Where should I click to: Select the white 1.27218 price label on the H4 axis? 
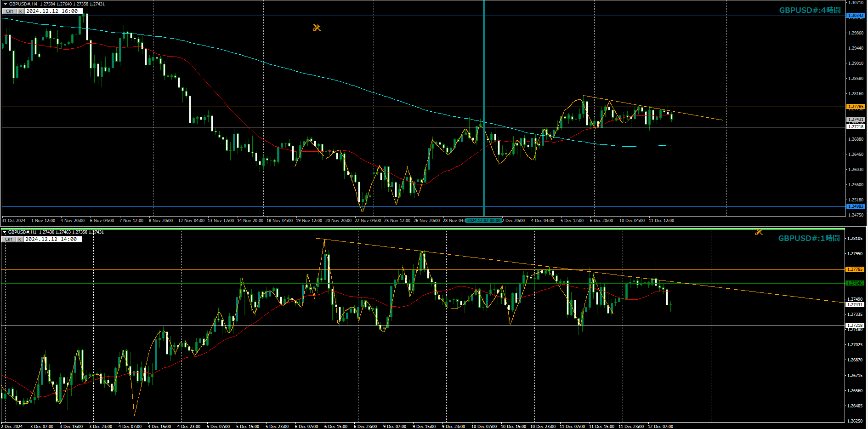click(x=856, y=126)
